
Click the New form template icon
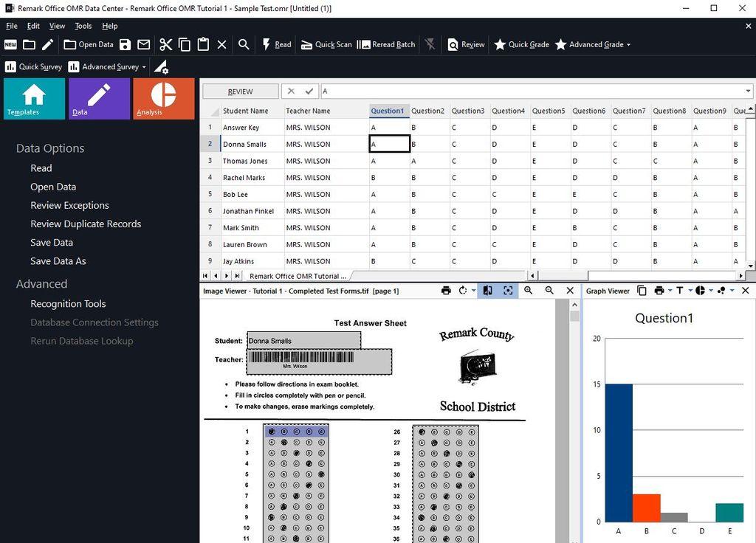(10, 45)
